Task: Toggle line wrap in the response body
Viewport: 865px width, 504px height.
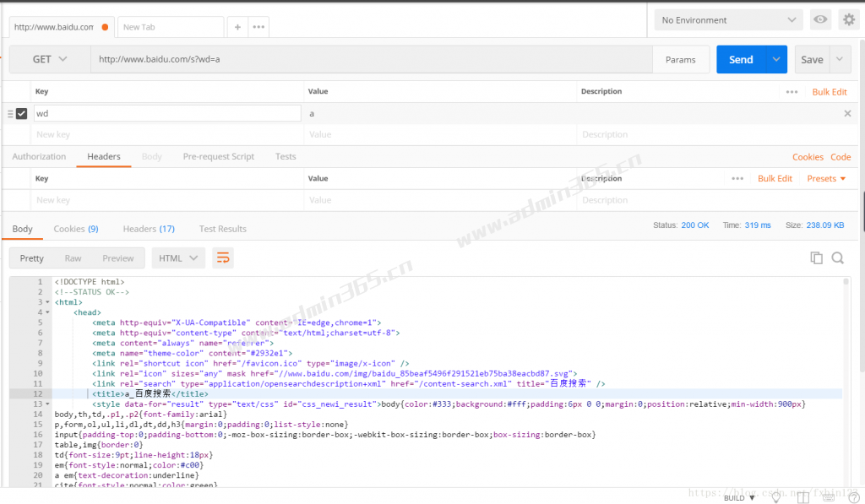Action: (223, 258)
